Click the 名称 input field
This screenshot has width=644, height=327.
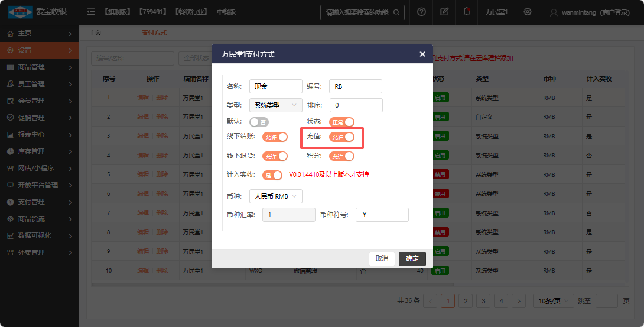point(275,86)
